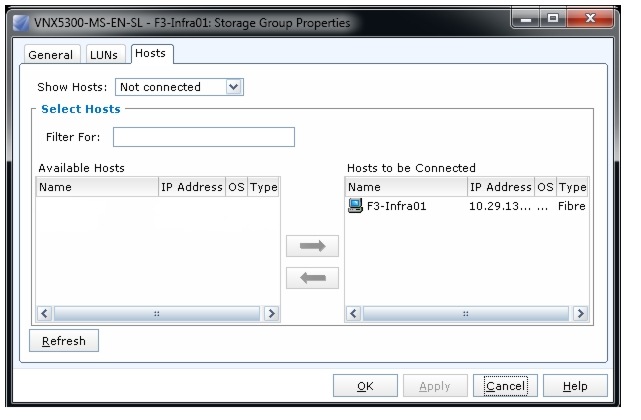Click the move-left arrow button

point(312,278)
